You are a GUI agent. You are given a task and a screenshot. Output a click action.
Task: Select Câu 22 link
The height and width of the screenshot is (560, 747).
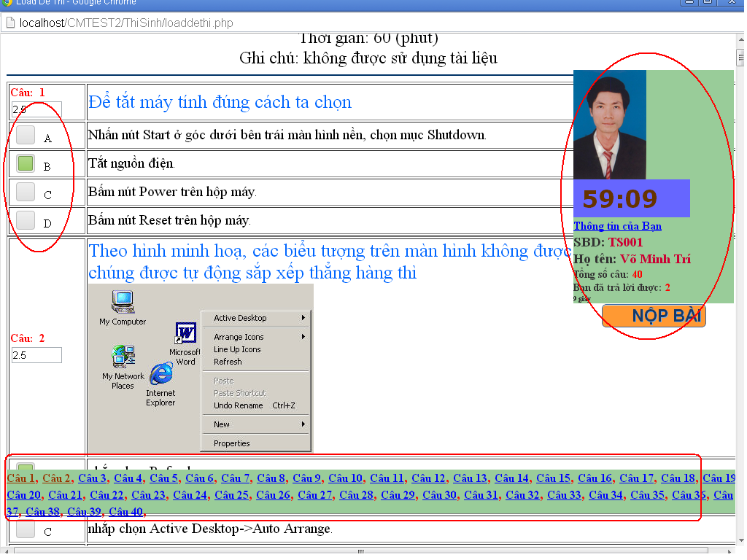tap(107, 495)
